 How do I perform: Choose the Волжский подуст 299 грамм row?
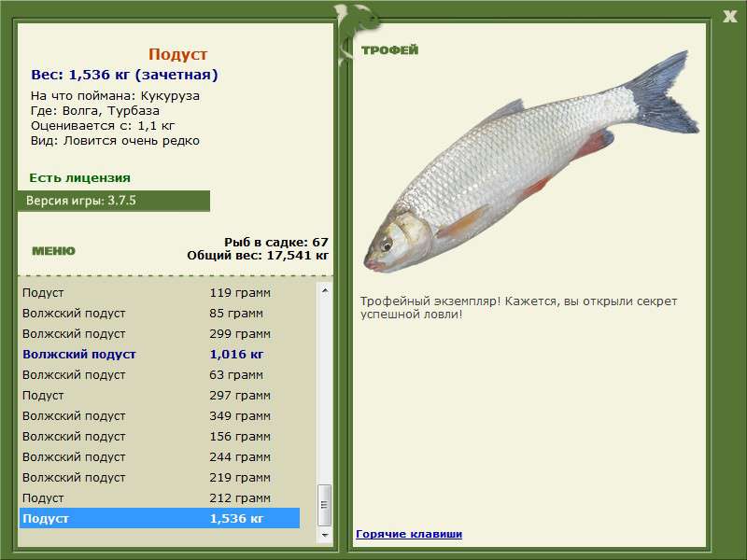coord(159,333)
